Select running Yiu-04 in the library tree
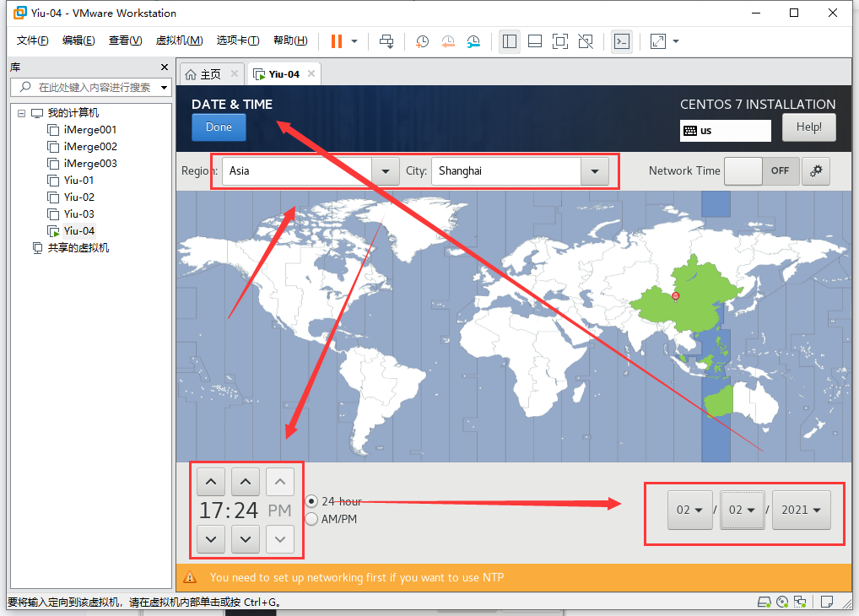The image size is (859, 616). pyautogui.click(x=71, y=231)
